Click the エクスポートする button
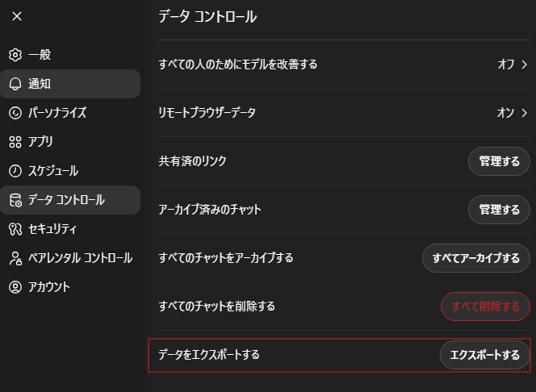 point(484,355)
